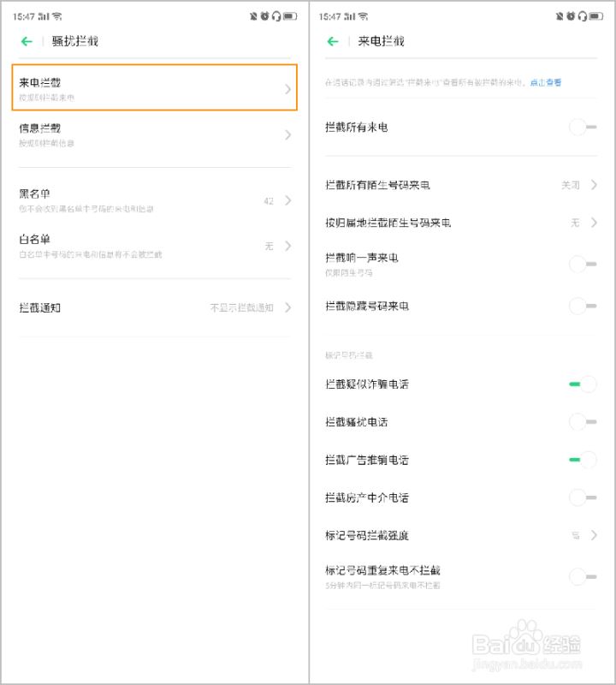Tap the back arrow on 来电拦截 screen
The width and height of the screenshot is (616, 685).
coord(333,41)
